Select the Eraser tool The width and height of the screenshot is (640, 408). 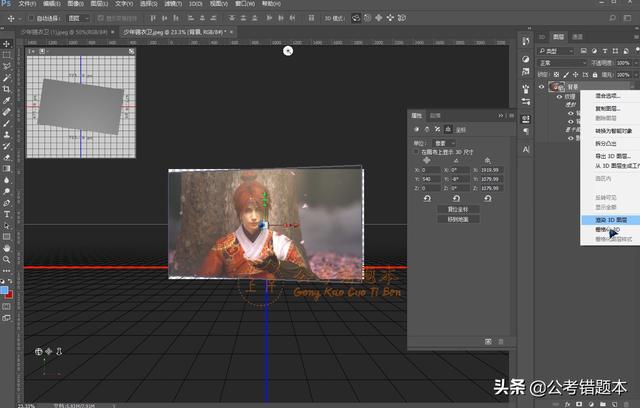click(7, 157)
